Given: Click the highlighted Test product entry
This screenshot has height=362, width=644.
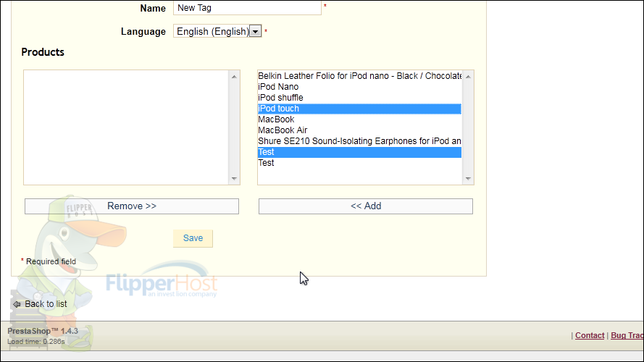Looking at the screenshot, I should pyautogui.click(x=359, y=152).
